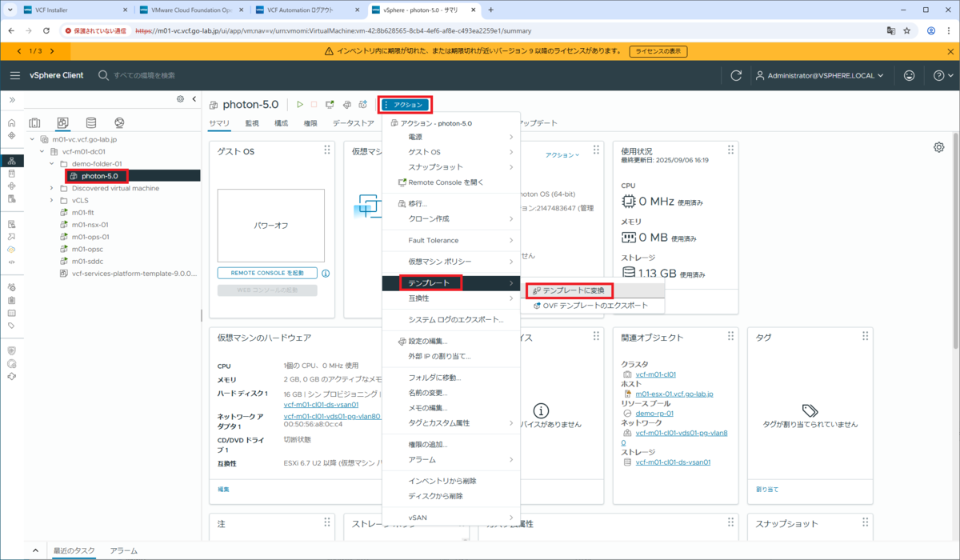Screen dimensions: 960x560
Task: Open the vSphere Client hamburger menu
Action: click(x=15, y=75)
